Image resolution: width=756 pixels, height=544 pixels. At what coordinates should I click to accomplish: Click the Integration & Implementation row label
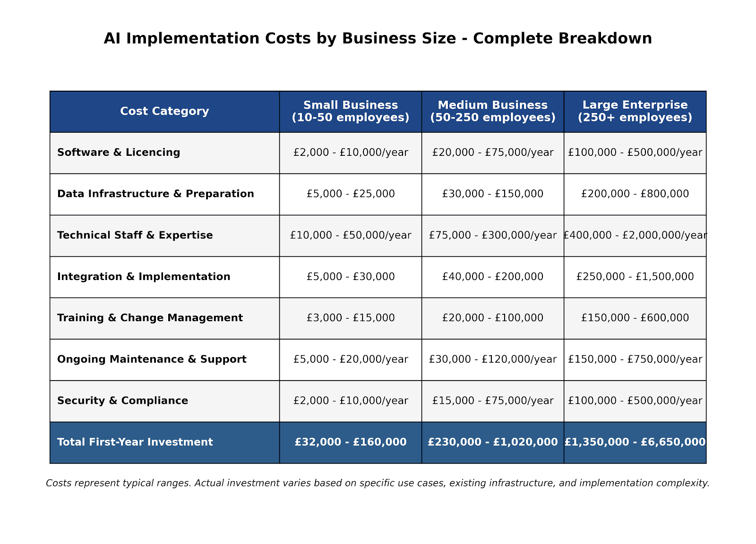[144, 277]
